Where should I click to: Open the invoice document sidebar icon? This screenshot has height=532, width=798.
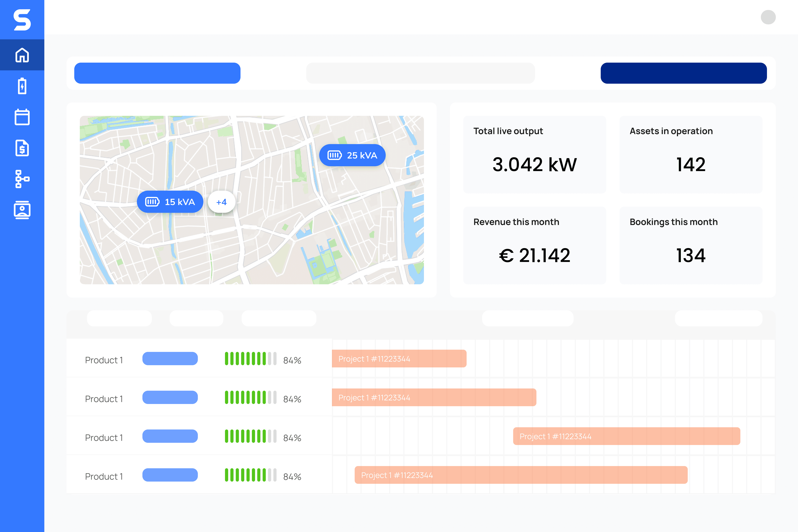point(22,148)
